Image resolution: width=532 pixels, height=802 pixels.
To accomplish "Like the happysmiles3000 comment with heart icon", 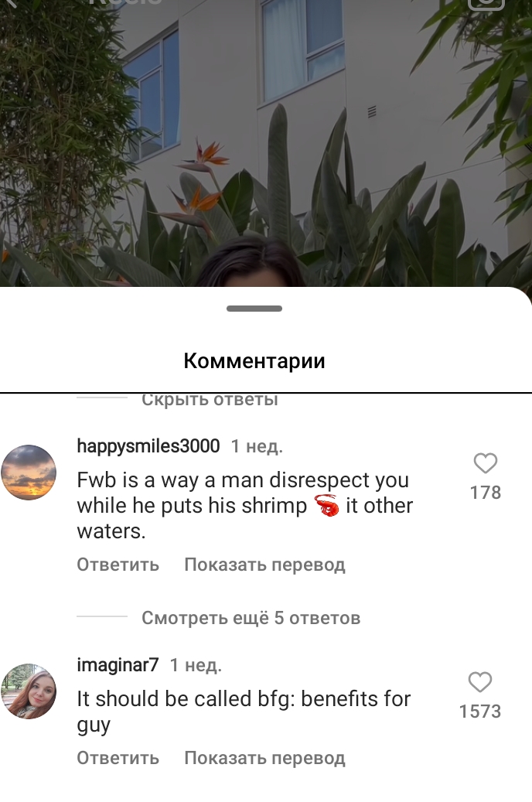I will [485, 463].
